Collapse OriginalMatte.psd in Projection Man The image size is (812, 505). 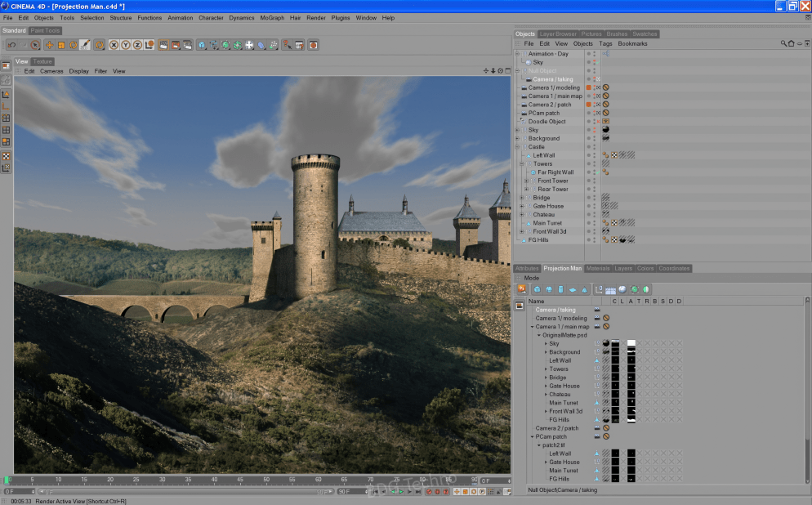point(539,335)
